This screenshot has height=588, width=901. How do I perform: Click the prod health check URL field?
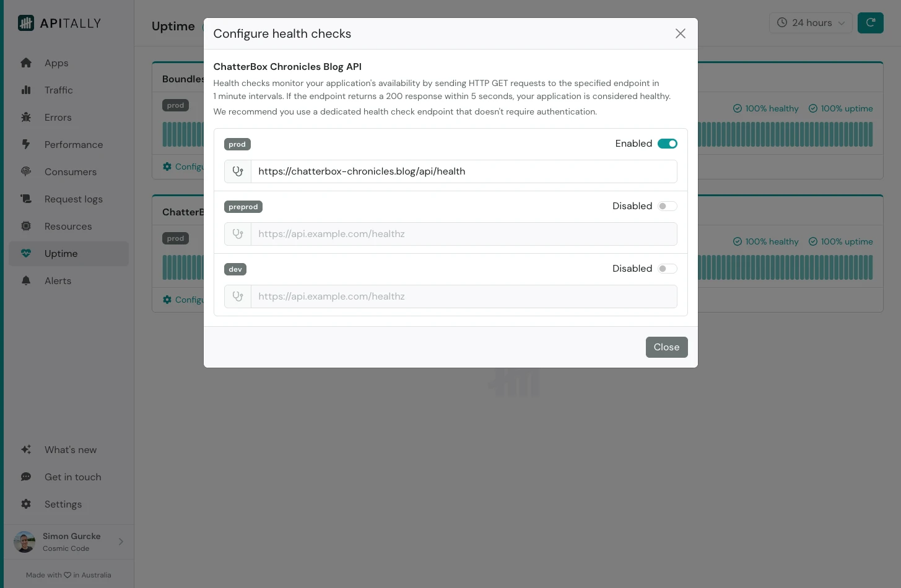coord(464,171)
